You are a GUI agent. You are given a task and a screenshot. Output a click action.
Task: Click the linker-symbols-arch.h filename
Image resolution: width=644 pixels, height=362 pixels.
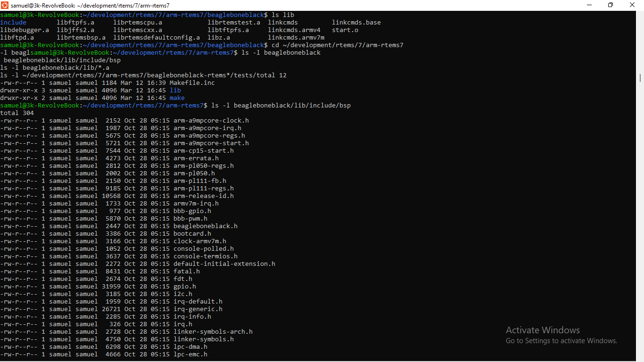click(213, 331)
